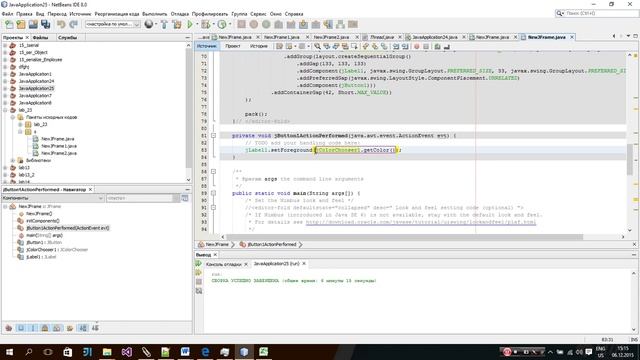Viewport: 640px width, 360px height.
Task: Switch to Консоль отладки output tab
Action: point(223,264)
